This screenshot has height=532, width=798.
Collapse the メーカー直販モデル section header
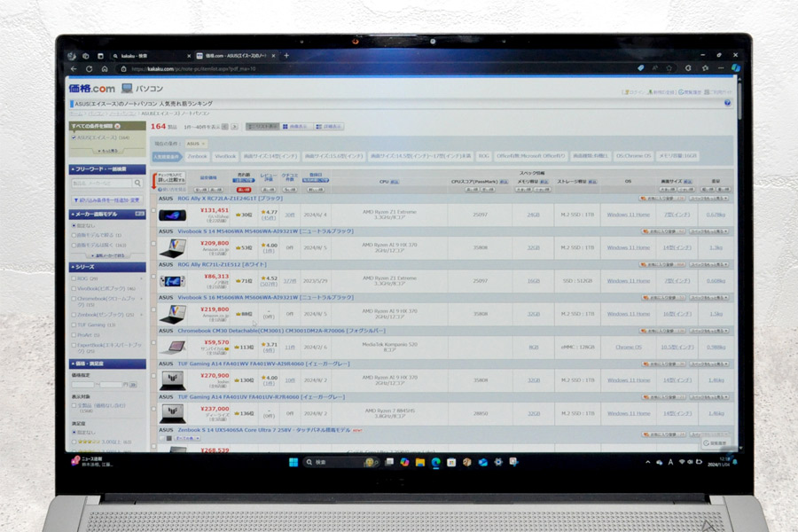[x=107, y=215]
